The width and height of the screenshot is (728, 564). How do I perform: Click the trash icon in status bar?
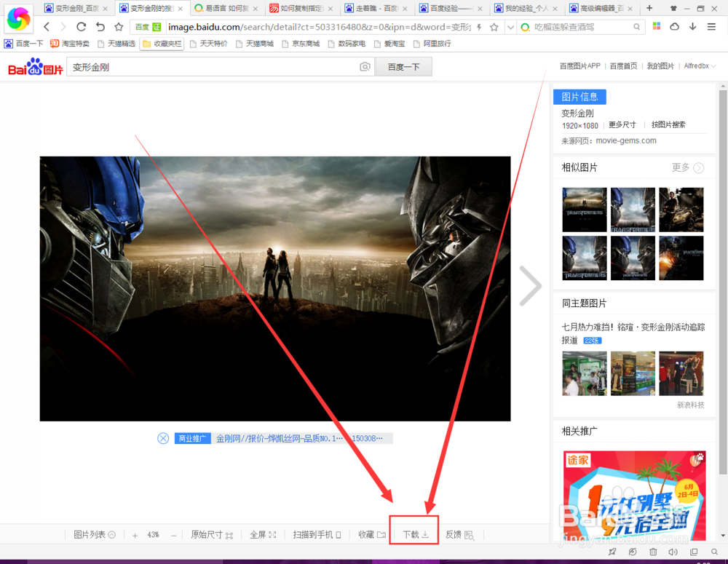point(653,552)
